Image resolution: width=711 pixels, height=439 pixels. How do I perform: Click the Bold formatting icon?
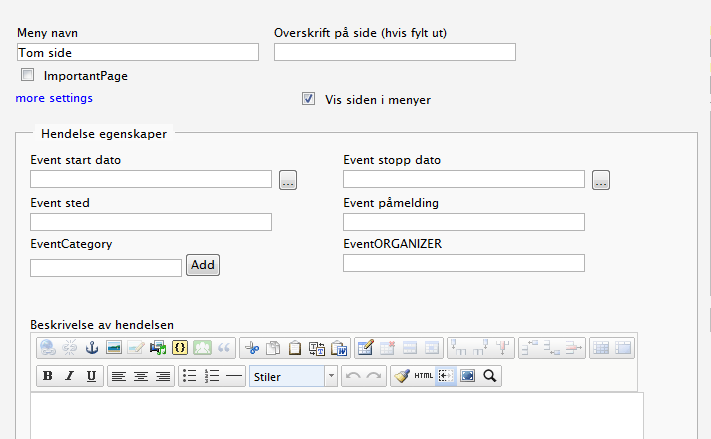coord(48,377)
